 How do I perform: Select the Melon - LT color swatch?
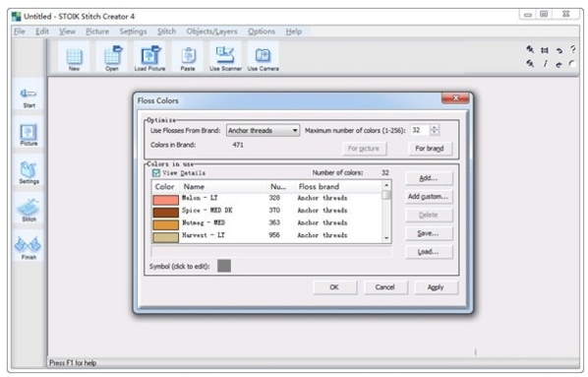click(x=166, y=200)
